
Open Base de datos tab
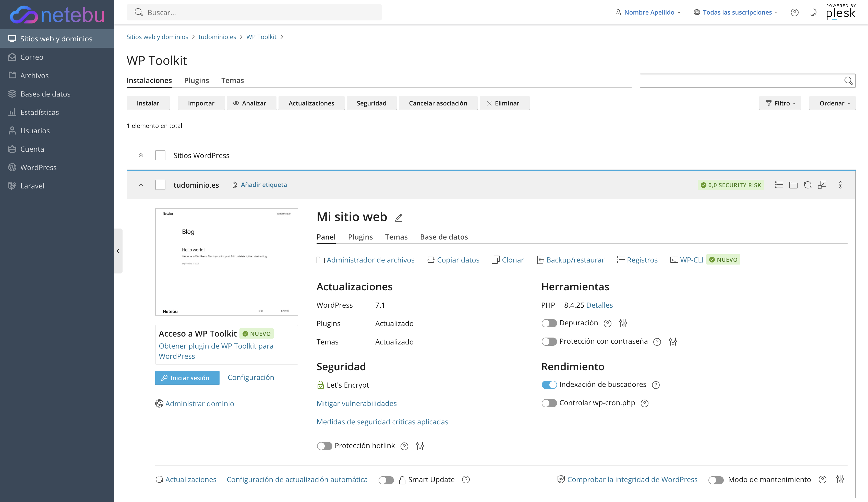[x=444, y=237]
